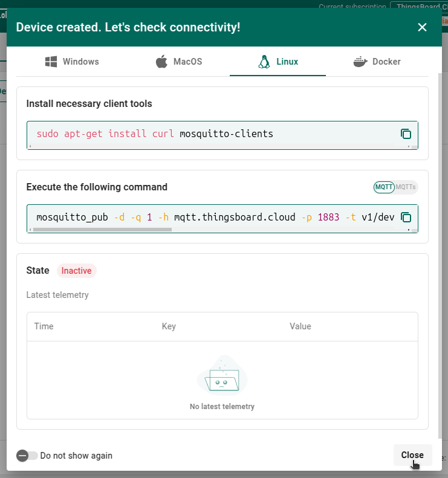
Task: Click the Windows logo icon
Action: tap(51, 62)
